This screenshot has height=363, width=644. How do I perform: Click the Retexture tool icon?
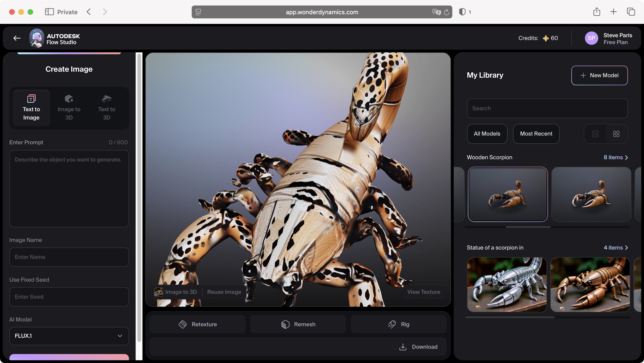[x=183, y=324]
